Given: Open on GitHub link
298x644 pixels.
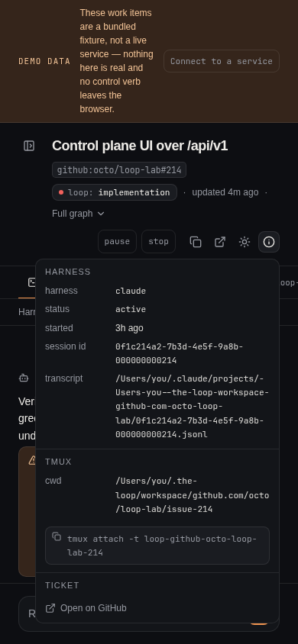Looking at the screenshot, I should pos(86,608).
